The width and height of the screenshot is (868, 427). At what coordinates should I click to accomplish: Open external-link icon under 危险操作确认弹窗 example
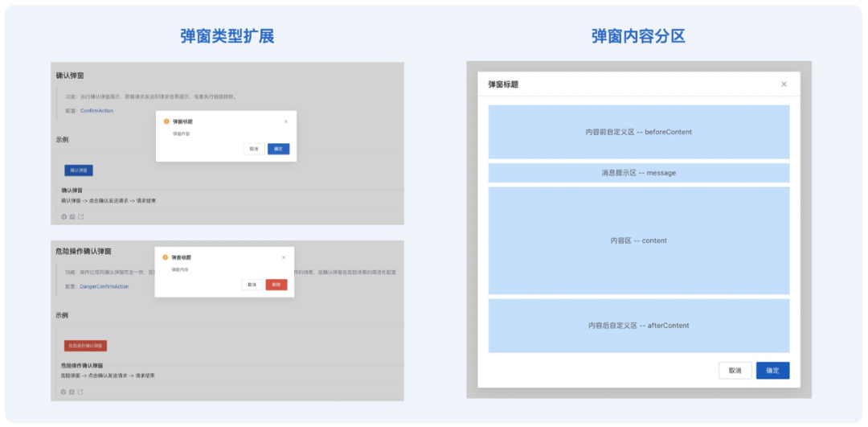click(81, 392)
